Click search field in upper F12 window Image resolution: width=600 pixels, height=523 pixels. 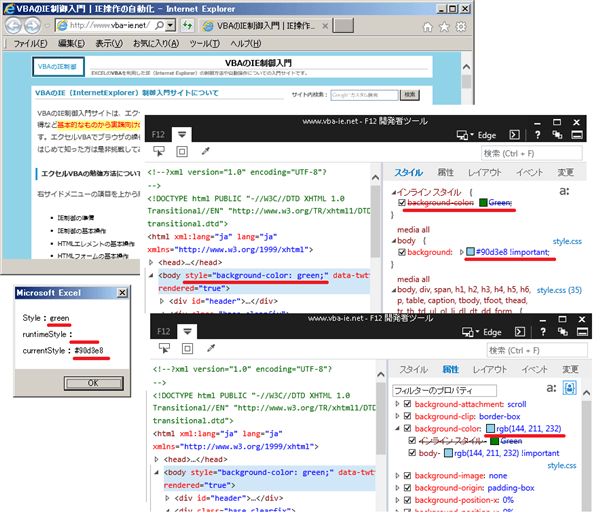[x=532, y=153]
